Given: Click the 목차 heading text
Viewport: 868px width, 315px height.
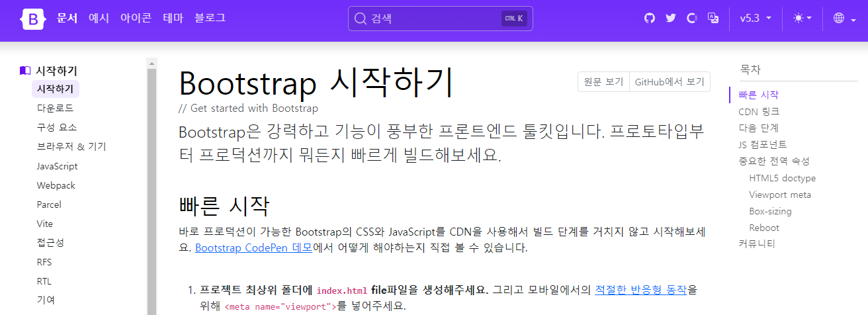Looking at the screenshot, I should (x=750, y=69).
